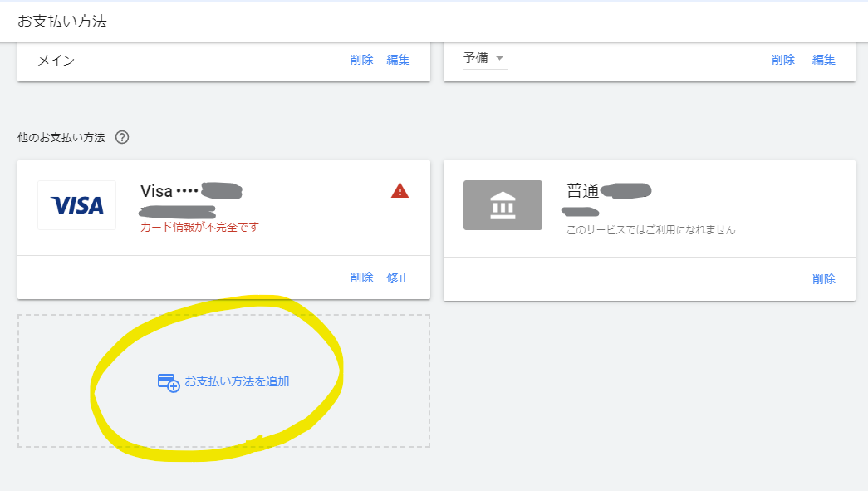Click the bank building icon
This screenshot has height=491, width=868.
click(502, 204)
